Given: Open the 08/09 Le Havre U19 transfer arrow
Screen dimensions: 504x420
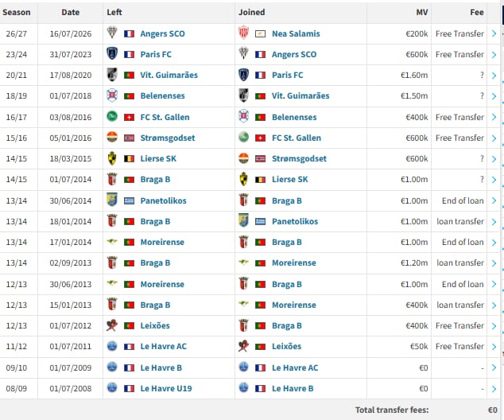Looking at the screenshot, I should [x=494, y=389].
